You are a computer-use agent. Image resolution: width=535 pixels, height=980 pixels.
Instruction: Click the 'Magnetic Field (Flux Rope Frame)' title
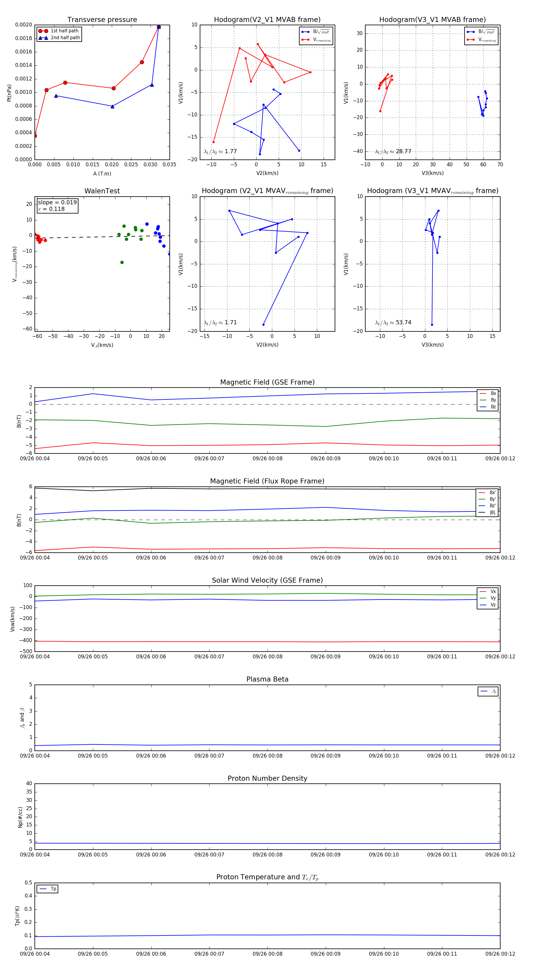click(267, 481)
